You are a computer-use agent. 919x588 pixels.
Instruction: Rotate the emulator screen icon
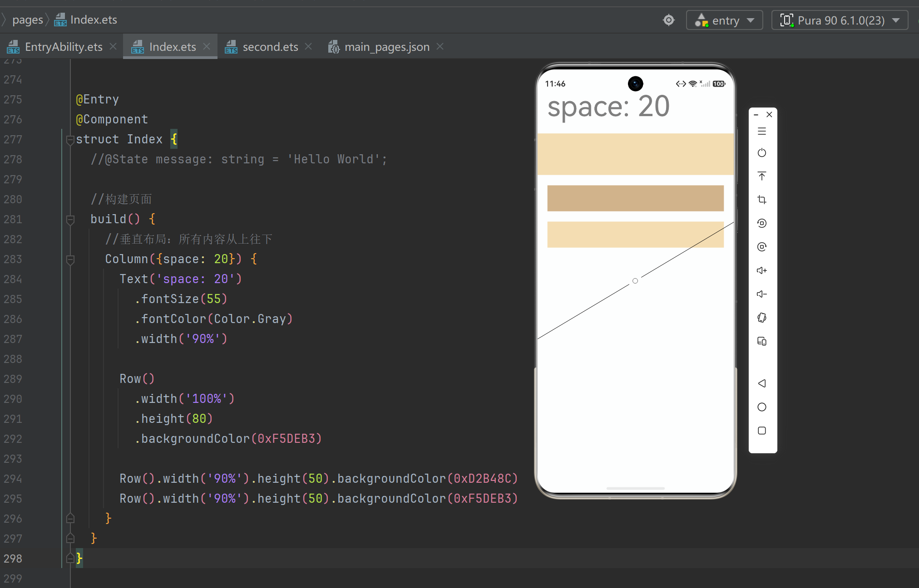[762, 318]
